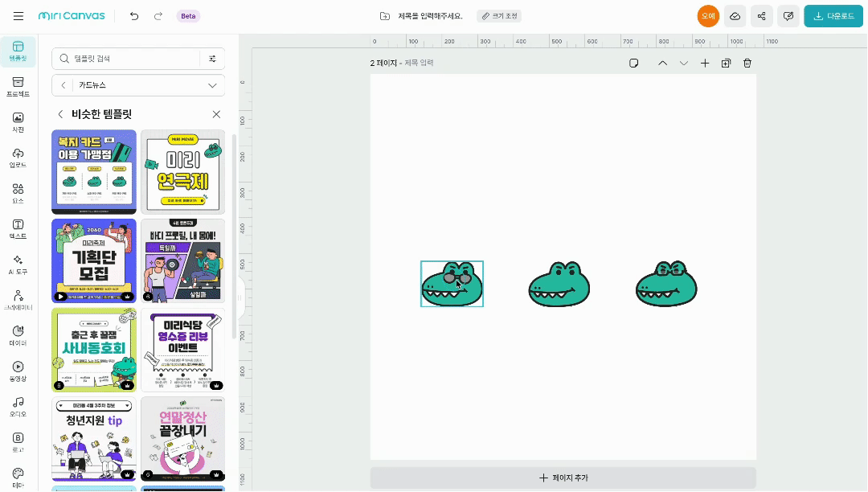Image resolution: width=868 pixels, height=492 pixels.
Task: Open the hamburger main menu
Action: [18, 16]
